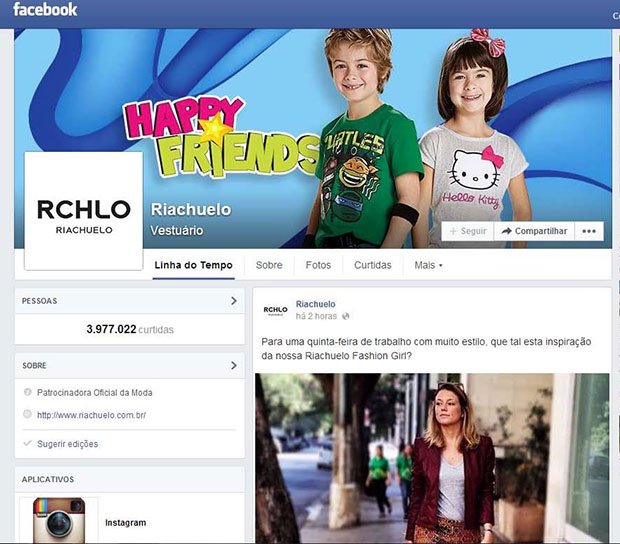Click the checkmark icon beside Sugerir edições
The image size is (620, 544).
27,443
